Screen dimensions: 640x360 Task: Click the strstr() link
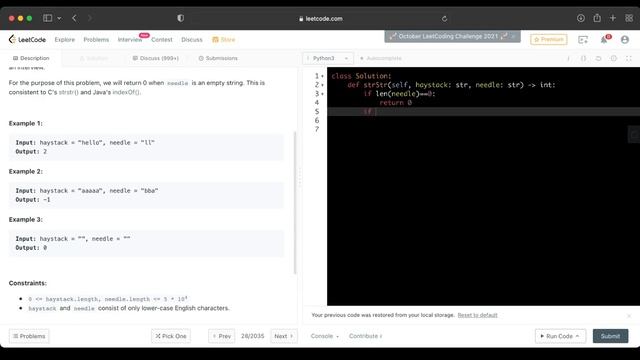(69, 92)
